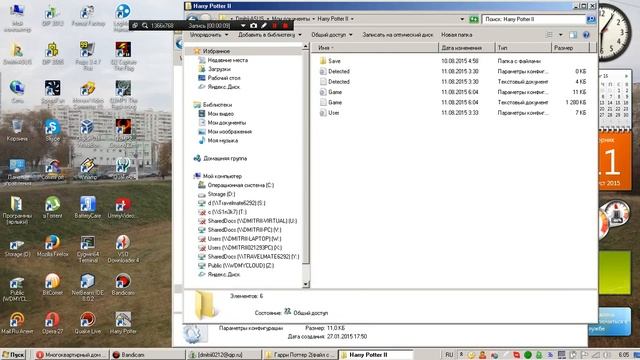
Task: Pause recording with the red pause icon
Action: 275,25
